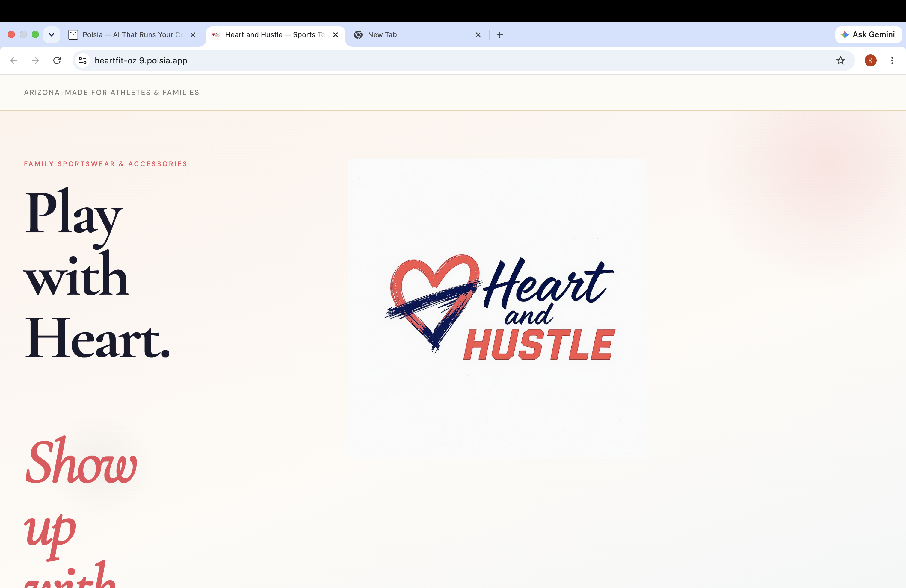Click the Arizona-Made for Athletes & Families text
This screenshot has width=906, height=588.
click(x=111, y=93)
